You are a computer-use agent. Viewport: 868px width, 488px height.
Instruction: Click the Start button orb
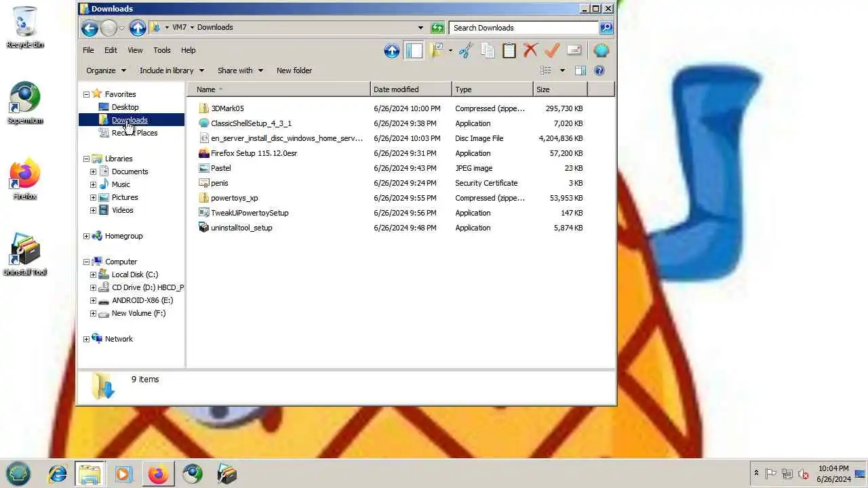[18, 473]
